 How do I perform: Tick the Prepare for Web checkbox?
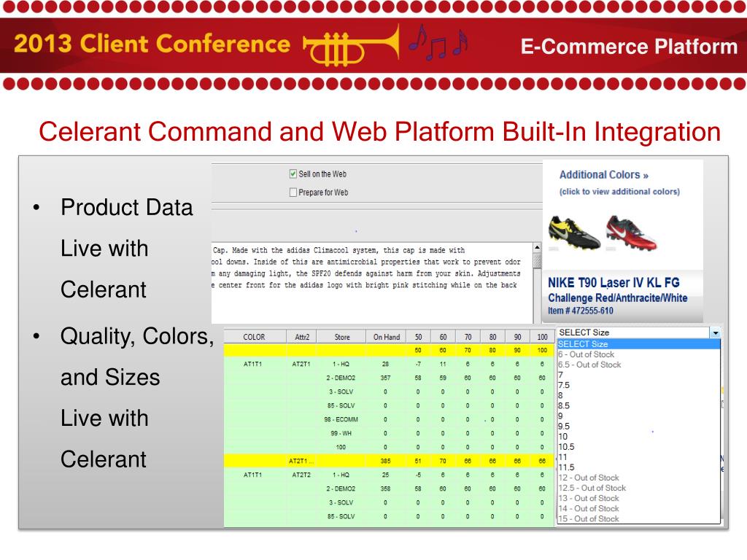[293, 192]
